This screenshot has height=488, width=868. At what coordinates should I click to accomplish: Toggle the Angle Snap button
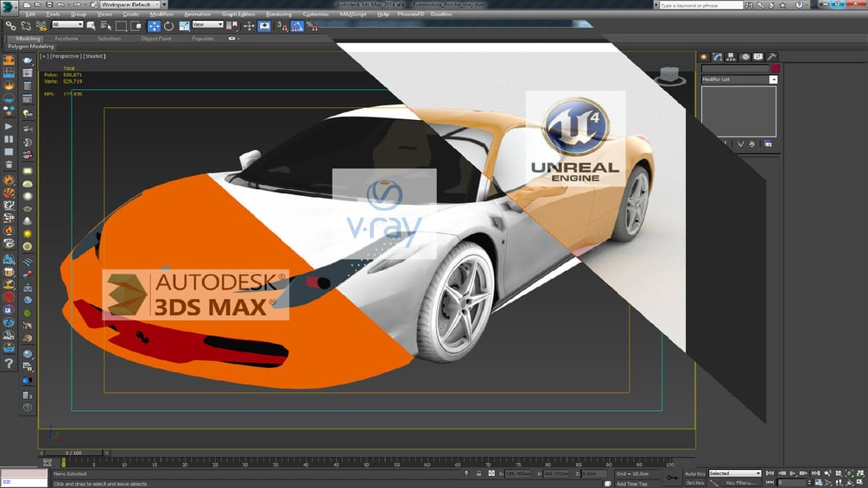point(297,26)
